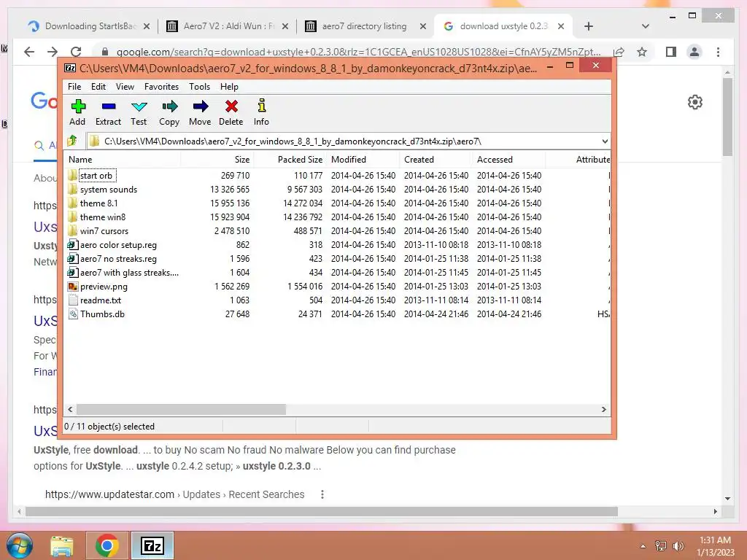Open the Help menu
Viewport: 747px width, 560px height.
229,87
